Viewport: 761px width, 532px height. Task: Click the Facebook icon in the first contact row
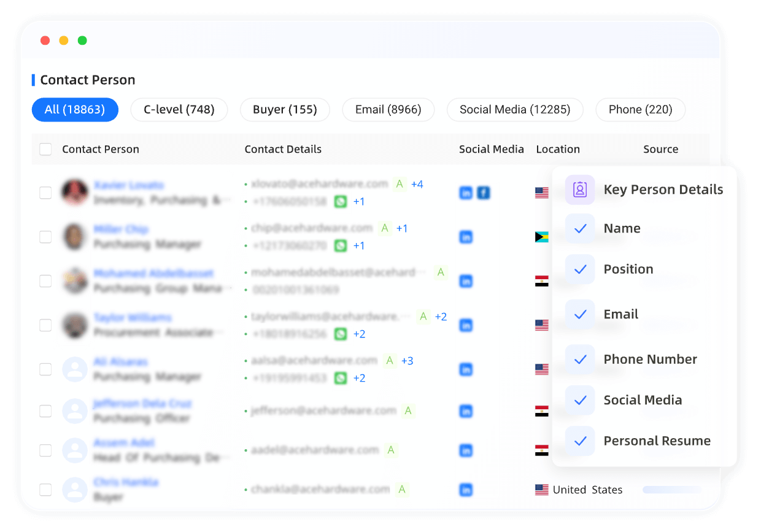pos(484,193)
